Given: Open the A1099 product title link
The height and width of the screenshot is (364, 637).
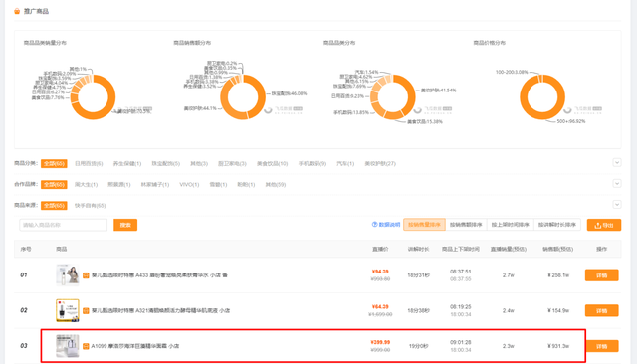Looking at the screenshot, I should (x=135, y=346).
